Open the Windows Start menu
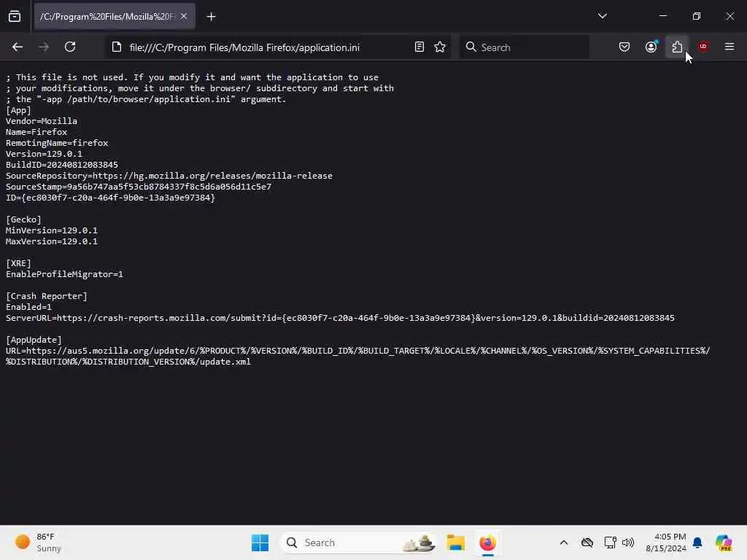The width and height of the screenshot is (747, 560). click(260, 542)
